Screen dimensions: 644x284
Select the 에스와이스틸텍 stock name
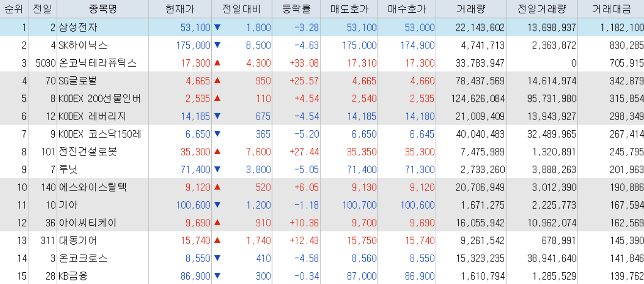click(x=92, y=187)
